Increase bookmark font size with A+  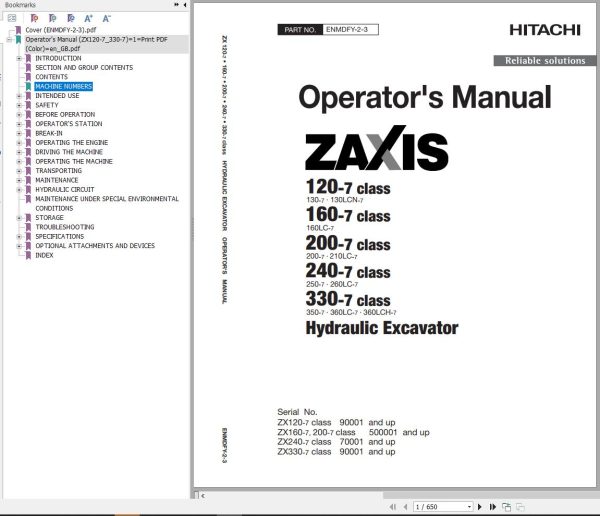pos(88,18)
